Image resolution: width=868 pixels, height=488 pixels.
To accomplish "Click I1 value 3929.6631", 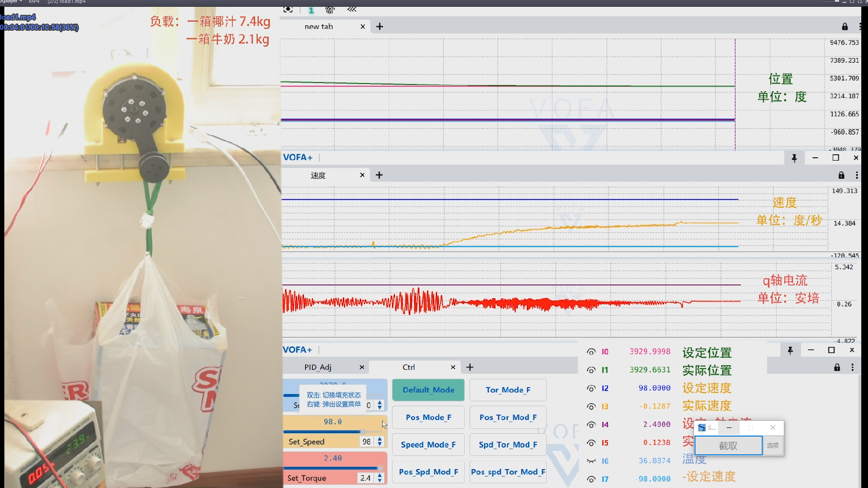I will click(650, 370).
